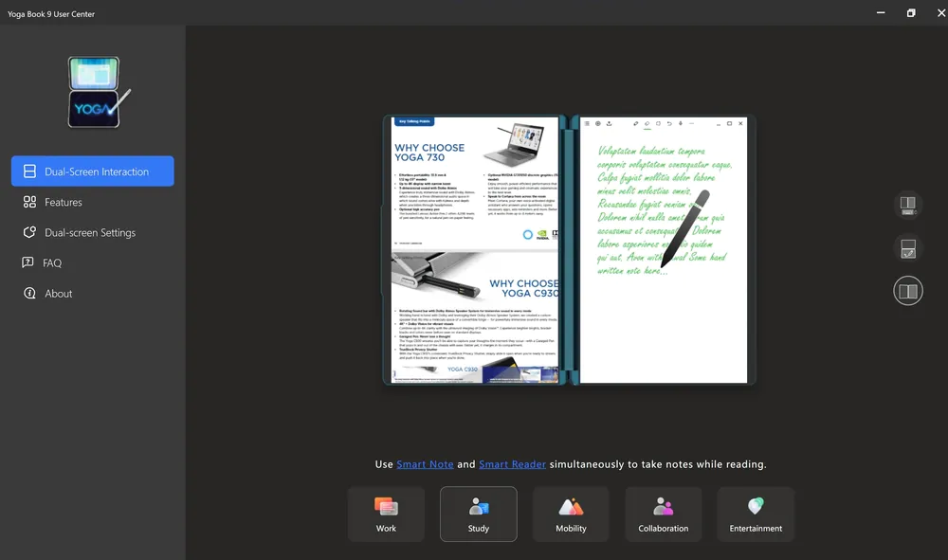
Task: Open the Dual-Screen Interaction section
Action: pos(93,171)
